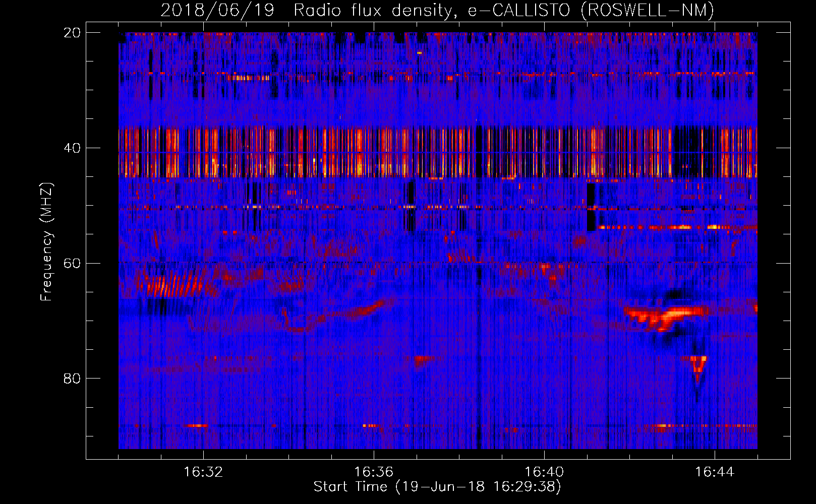
Task: Select the Frequency (MHZ) axis label
Action: tap(46, 242)
